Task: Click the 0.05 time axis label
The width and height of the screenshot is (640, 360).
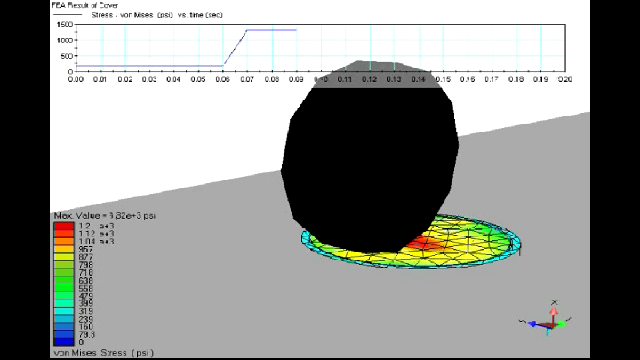Action: [198, 79]
